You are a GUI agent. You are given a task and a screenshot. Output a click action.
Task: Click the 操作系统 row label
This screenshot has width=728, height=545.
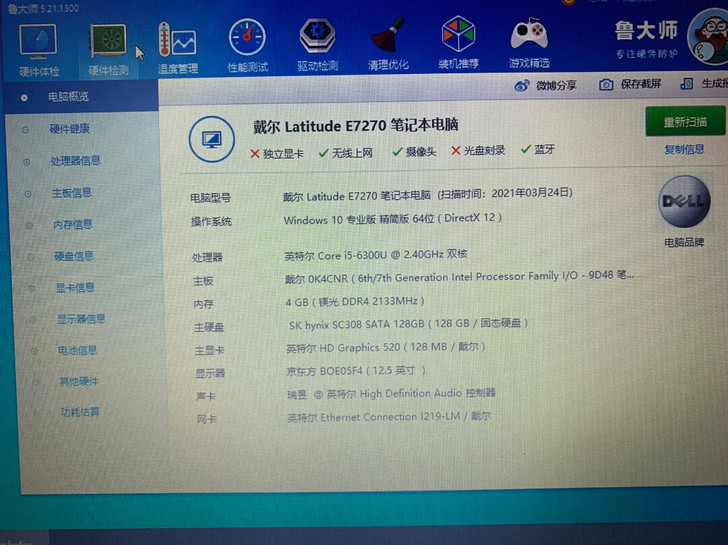(x=211, y=222)
